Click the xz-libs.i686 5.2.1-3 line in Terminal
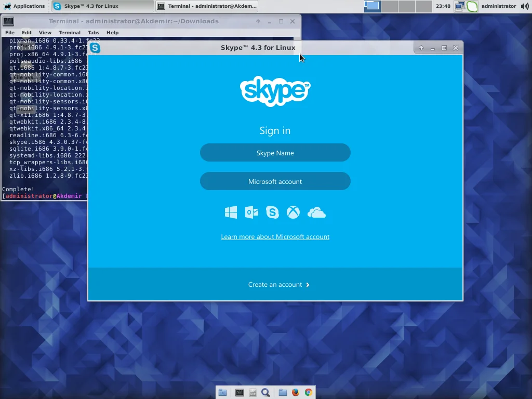Viewport: 532px width, 399px height. pyautogui.click(x=48, y=169)
